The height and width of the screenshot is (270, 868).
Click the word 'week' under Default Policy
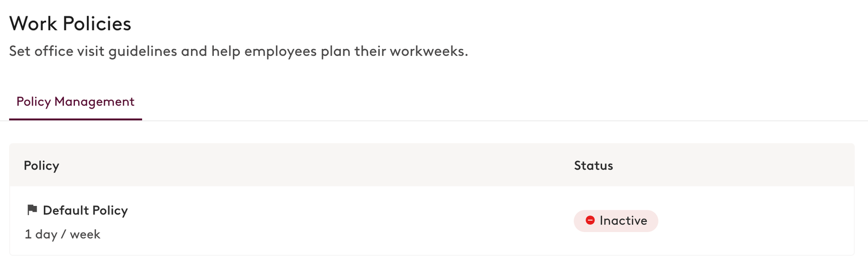pos(85,234)
